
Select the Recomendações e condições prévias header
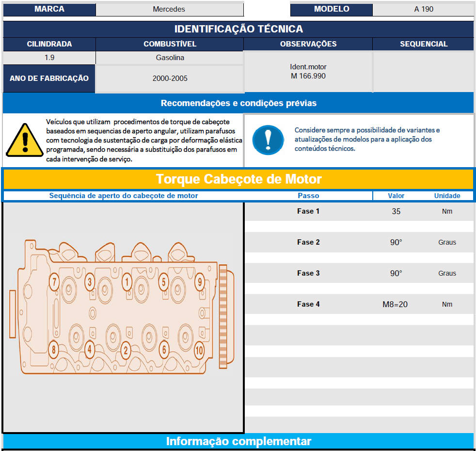[238, 103]
